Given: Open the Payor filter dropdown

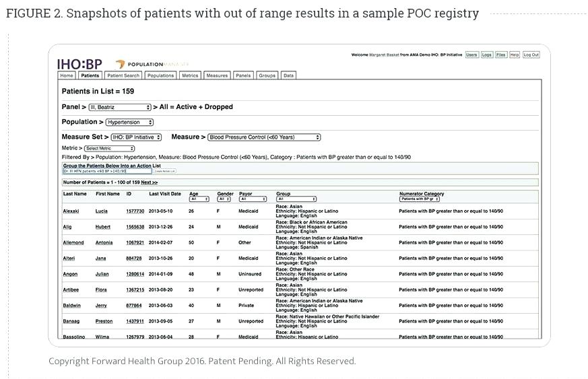Looking at the screenshot, I should click(253, 199).
